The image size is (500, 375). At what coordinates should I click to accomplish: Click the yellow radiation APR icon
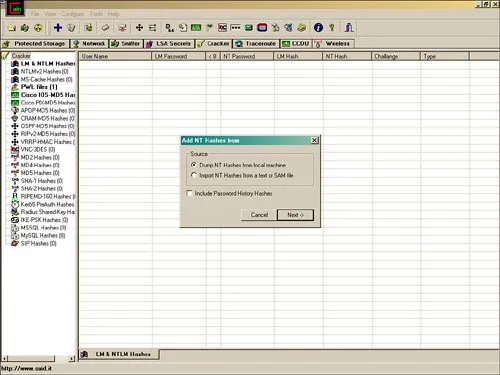38,28
